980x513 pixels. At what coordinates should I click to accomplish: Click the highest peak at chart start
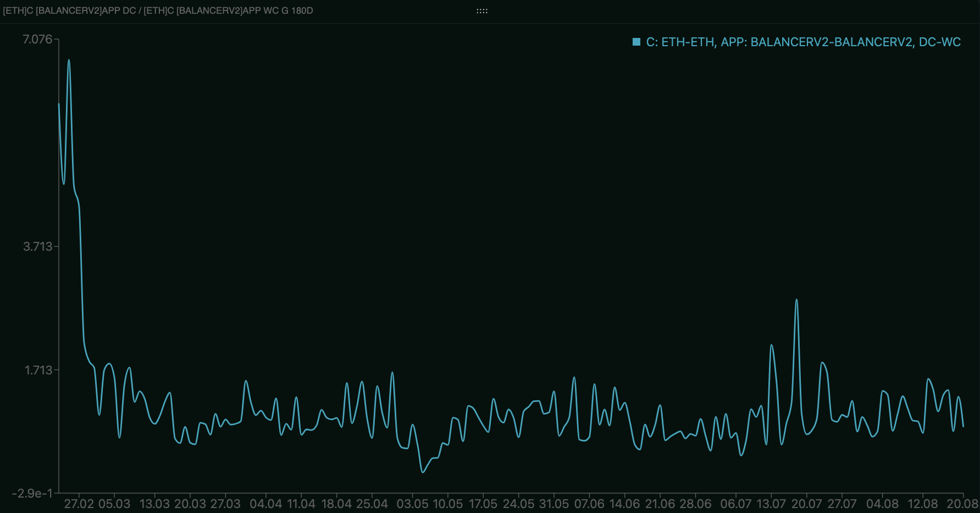(x=69, y=60)
